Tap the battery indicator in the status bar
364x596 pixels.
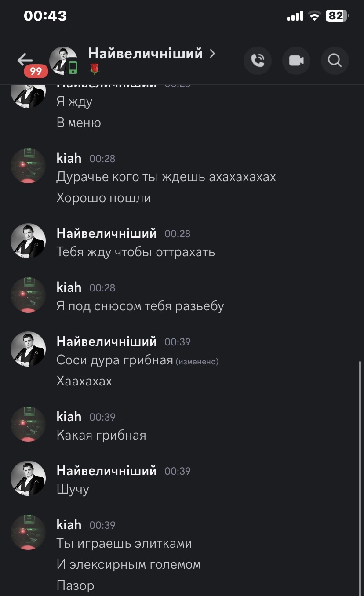pos(337,16)
